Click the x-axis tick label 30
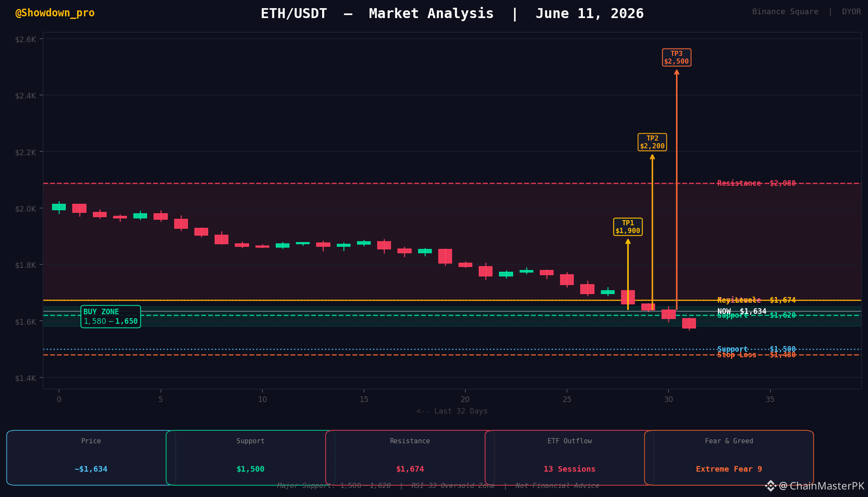The height and width of the screenshot is (497, 868). click(x=668, y=399)
